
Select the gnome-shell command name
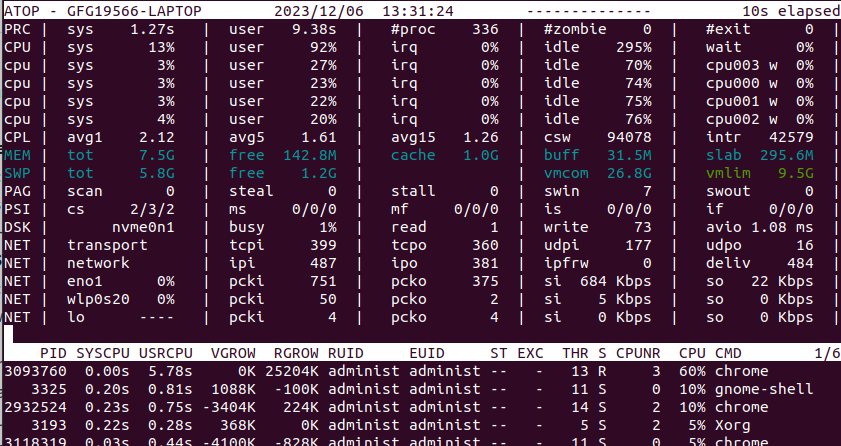(764, 389)
